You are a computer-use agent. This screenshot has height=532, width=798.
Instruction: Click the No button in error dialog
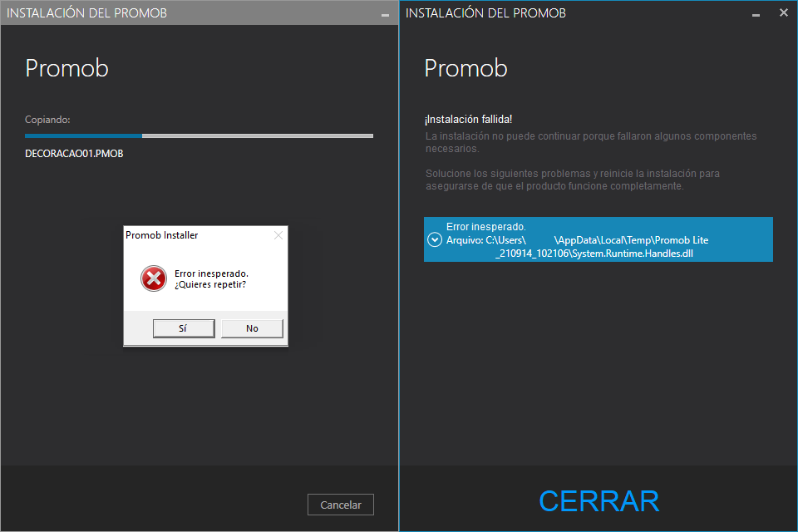[252, 328]
